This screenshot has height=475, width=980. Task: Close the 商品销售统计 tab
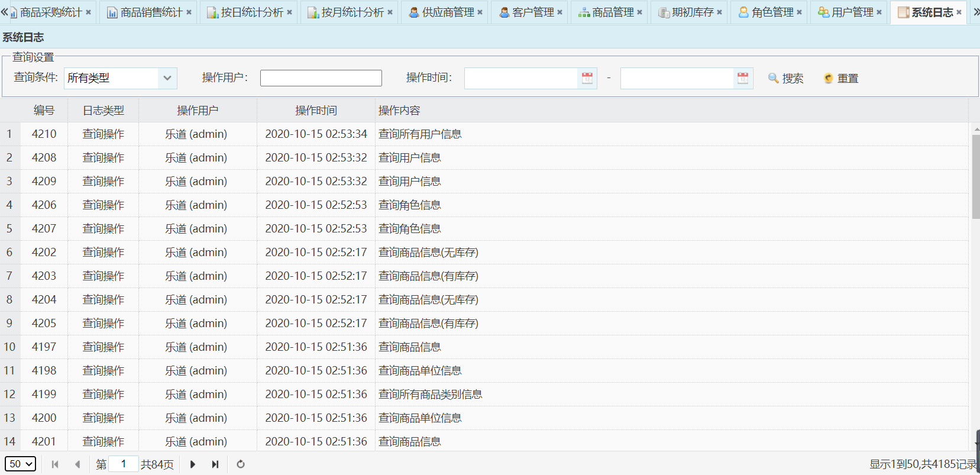189,12
